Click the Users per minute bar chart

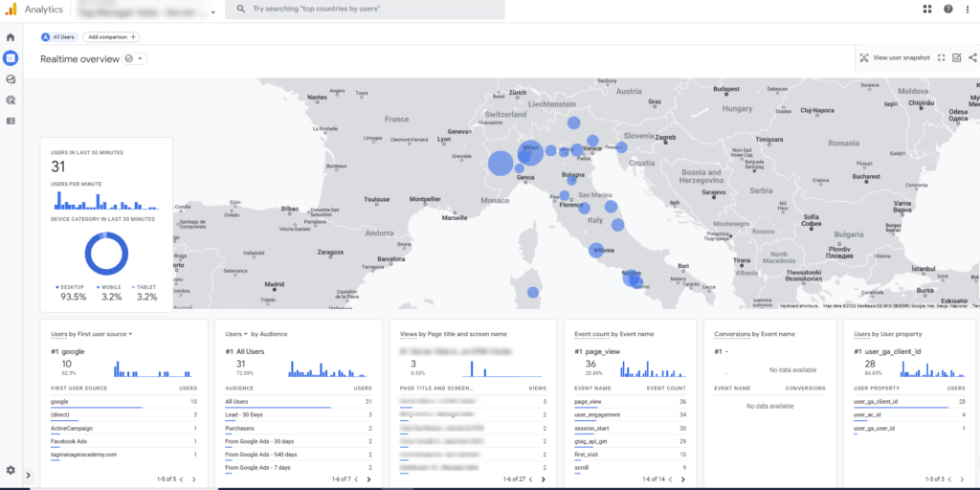click(x=106, y=201)
